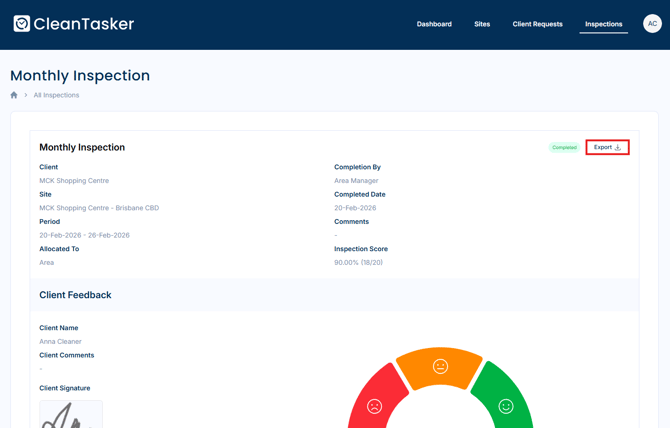
Task: Click the MCK Shopping Centre client name
Action: coord(74,181)
